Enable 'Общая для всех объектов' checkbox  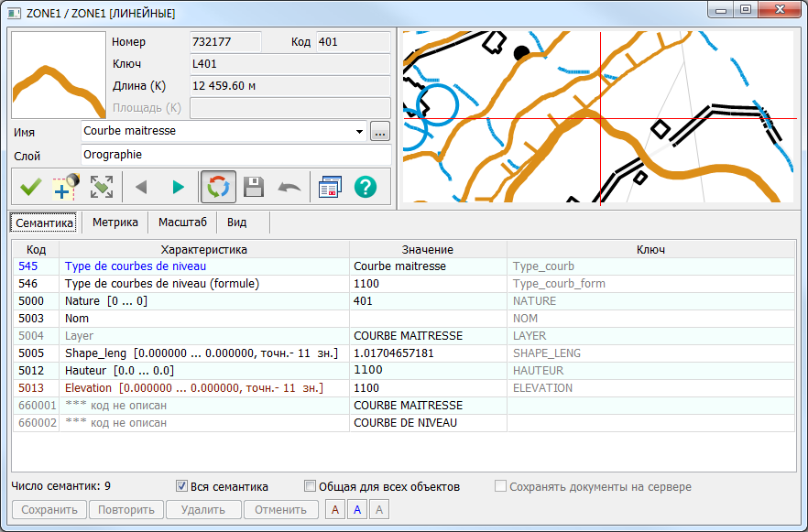click(x=311, y=487)
